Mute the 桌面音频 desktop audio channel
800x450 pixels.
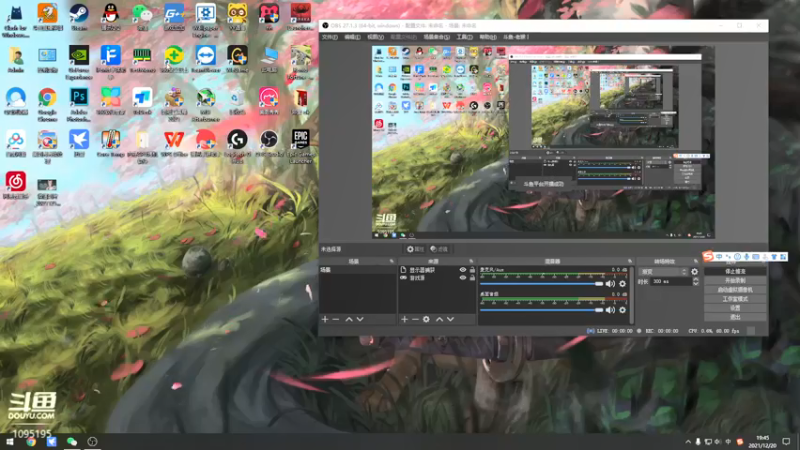[x=610, y=310]
